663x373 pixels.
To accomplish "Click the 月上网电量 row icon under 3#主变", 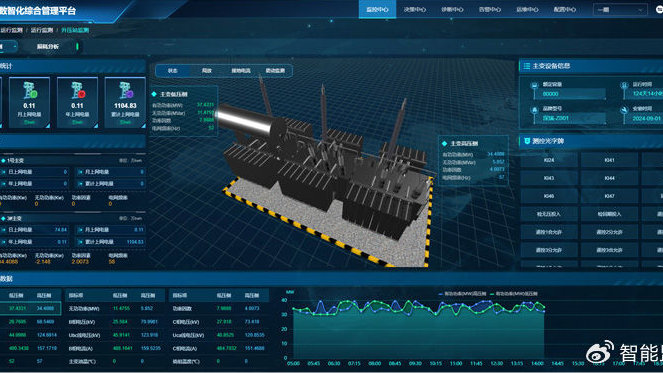I will [81, 230].
